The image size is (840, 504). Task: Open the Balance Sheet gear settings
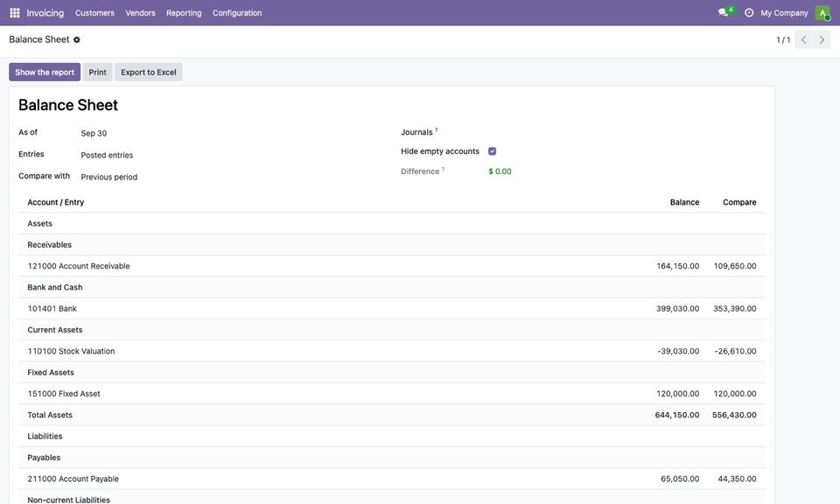77,39
